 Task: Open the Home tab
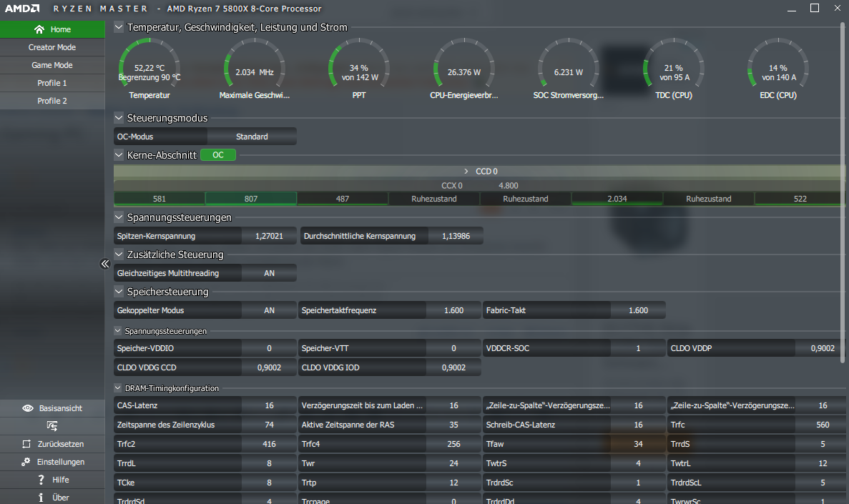point(52,29)
